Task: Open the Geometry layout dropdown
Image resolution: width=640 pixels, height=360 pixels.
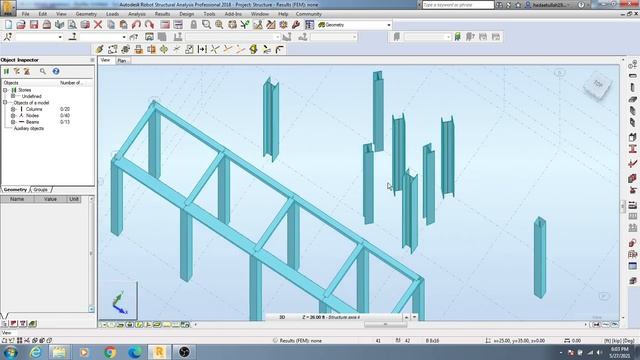Action: point(389,25)
